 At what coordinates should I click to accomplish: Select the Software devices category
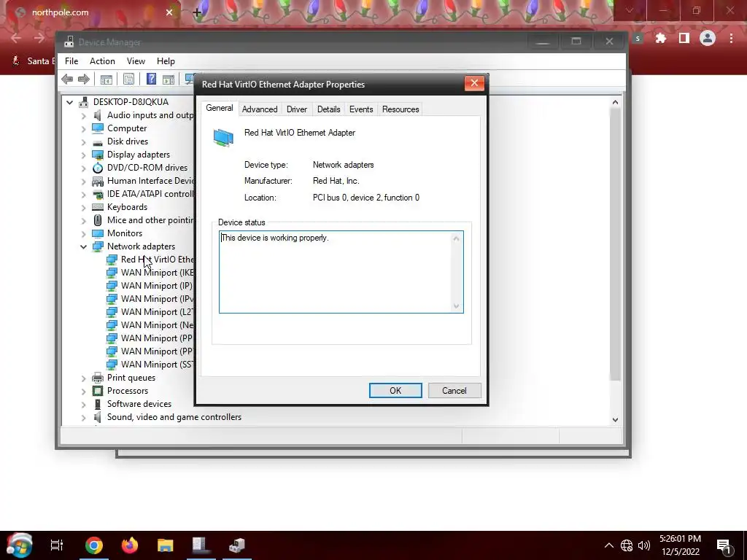139,404
